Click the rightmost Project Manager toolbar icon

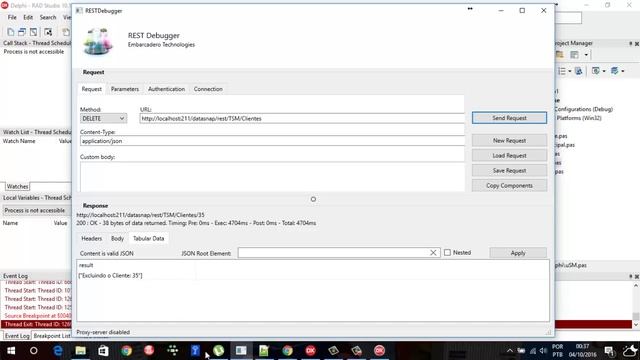pos(615,71)
